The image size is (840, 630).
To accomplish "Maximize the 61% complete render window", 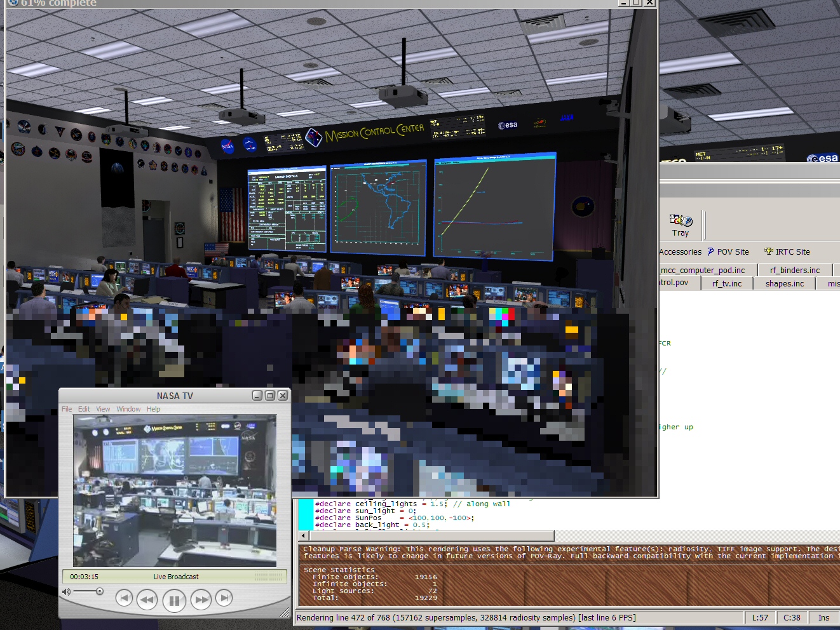I will click(x=636, y=3).
